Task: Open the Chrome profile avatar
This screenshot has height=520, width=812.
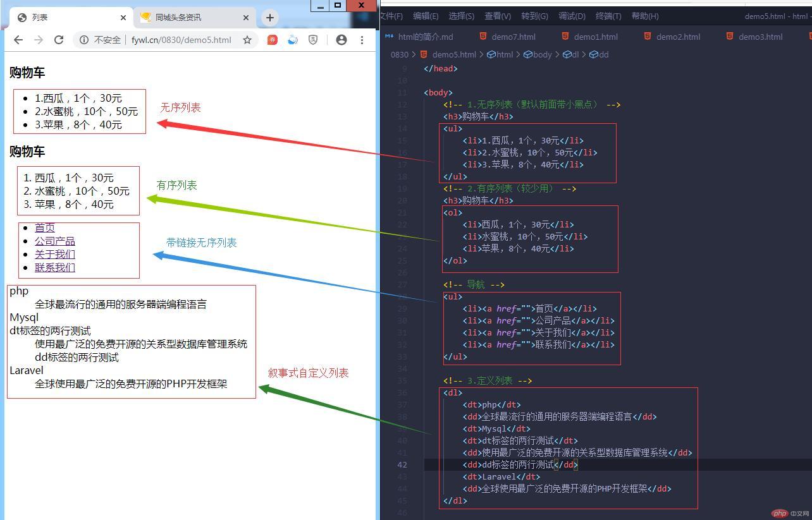Action: tap(341, 40)
